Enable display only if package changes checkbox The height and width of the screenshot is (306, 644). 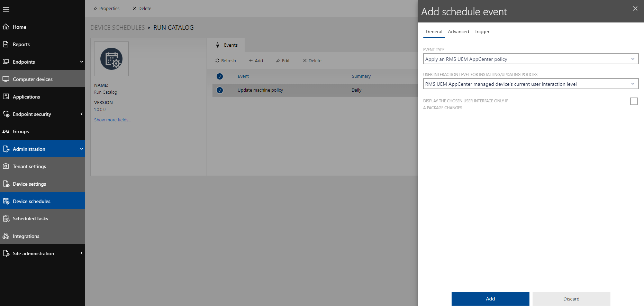[634, 101]
